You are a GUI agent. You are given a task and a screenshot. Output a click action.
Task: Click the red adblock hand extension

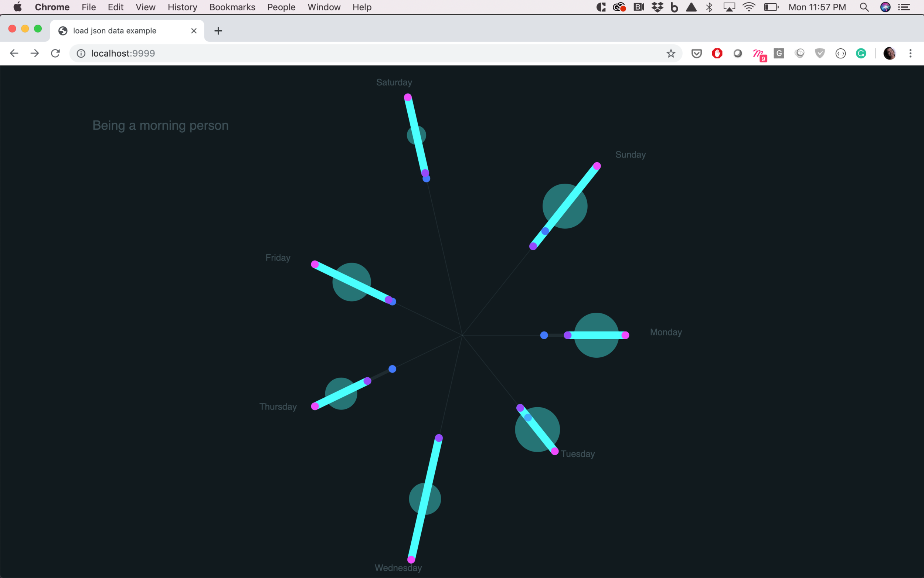(x=717, y=53)
